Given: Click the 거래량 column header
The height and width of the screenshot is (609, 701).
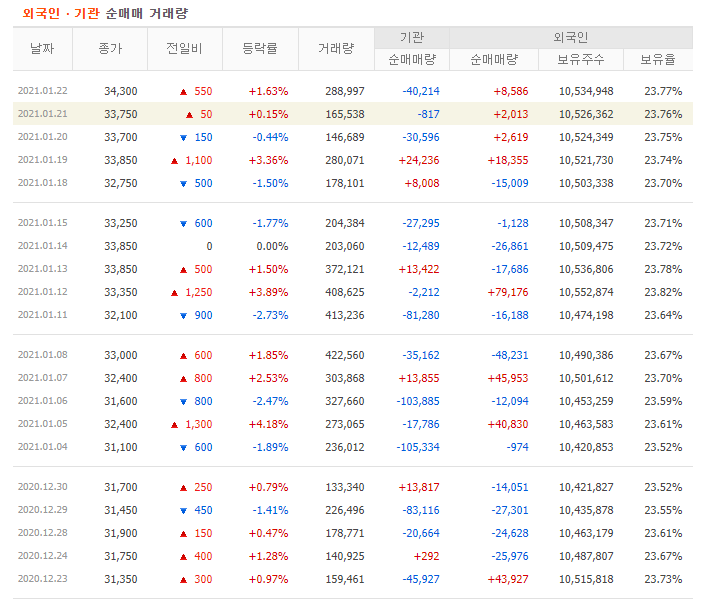Looking at the screenshot, I should (x=336, y=48).
